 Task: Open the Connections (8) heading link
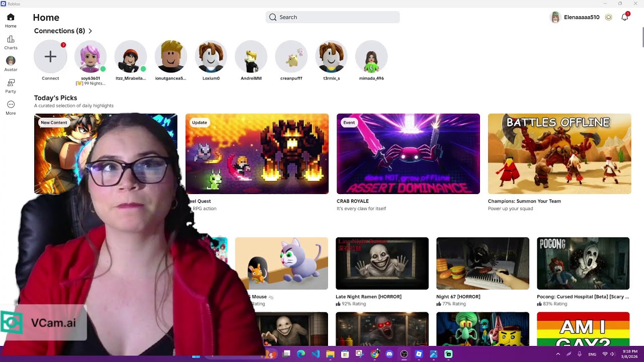pos(59,31)
